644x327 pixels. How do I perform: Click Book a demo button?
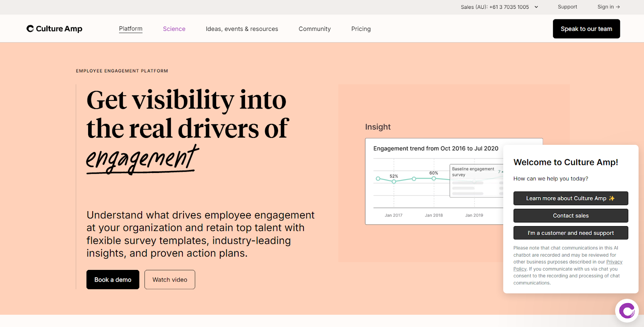click(x=113, y=280)
